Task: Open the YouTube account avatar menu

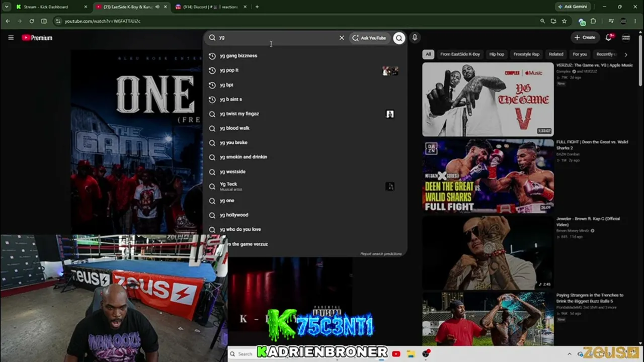Action: [x=626, y=38]
